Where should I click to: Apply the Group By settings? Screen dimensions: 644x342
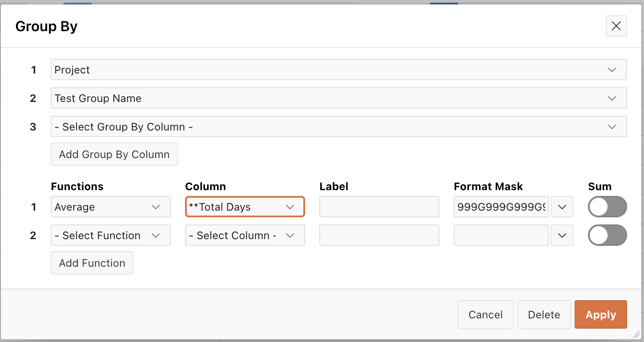coord(600,315)
